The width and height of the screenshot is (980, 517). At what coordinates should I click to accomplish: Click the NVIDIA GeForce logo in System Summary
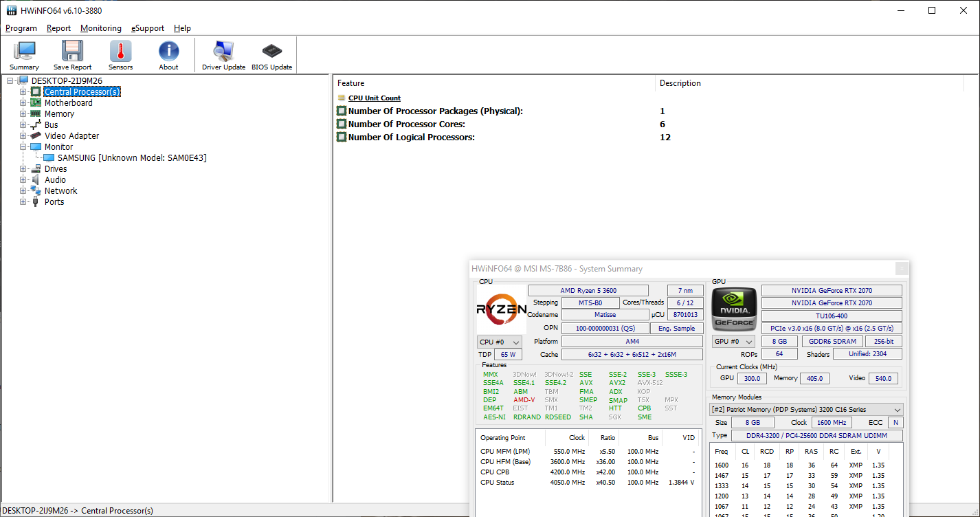[735, 309]
